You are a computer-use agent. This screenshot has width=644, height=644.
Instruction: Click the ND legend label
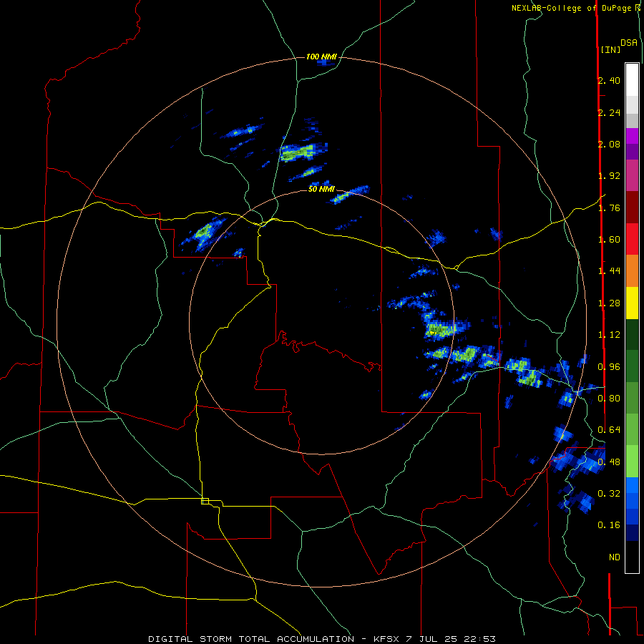(615, 557)
